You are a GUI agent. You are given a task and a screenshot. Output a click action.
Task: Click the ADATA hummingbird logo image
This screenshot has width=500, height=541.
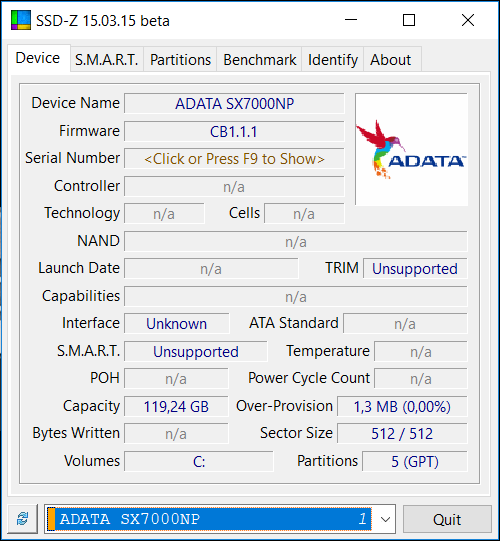411,149
